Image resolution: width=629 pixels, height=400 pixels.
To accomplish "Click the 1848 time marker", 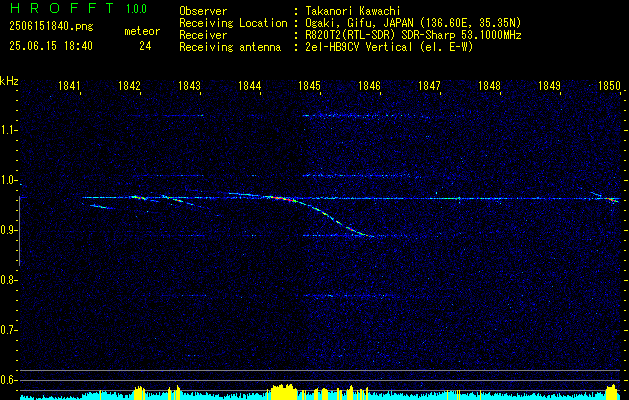I will click(x=489, y=85).
